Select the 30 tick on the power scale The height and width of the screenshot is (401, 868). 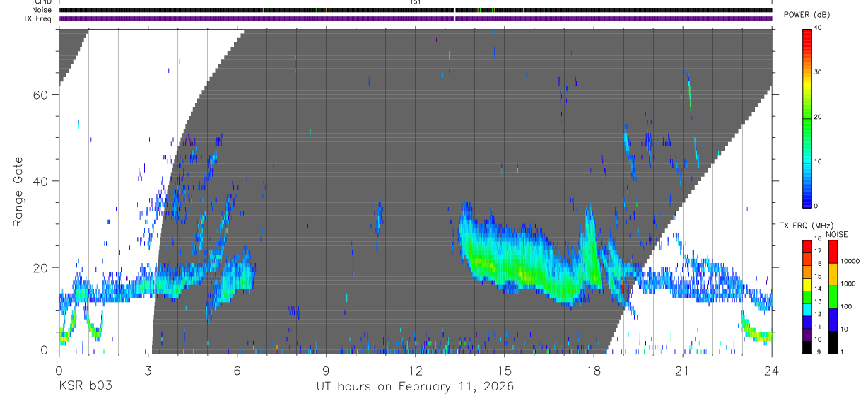pyautogui.click(x=818, y=72)
